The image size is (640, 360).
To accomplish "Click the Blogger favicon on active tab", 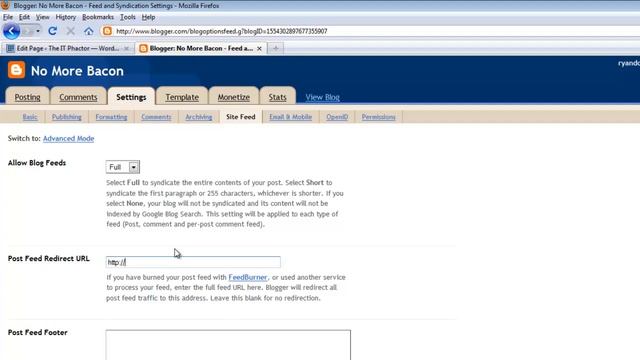I will pos(143,48).
